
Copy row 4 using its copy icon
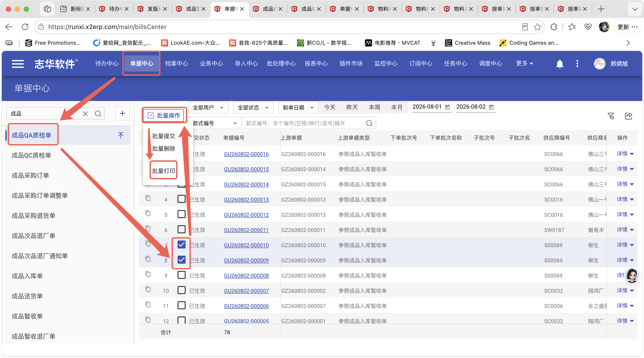(x=148, y=198)
